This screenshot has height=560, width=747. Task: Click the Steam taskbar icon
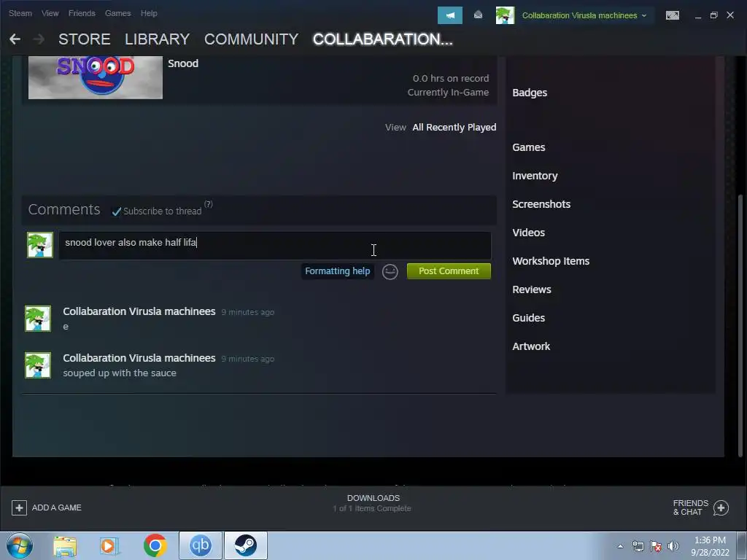click(x=246, y=545)
